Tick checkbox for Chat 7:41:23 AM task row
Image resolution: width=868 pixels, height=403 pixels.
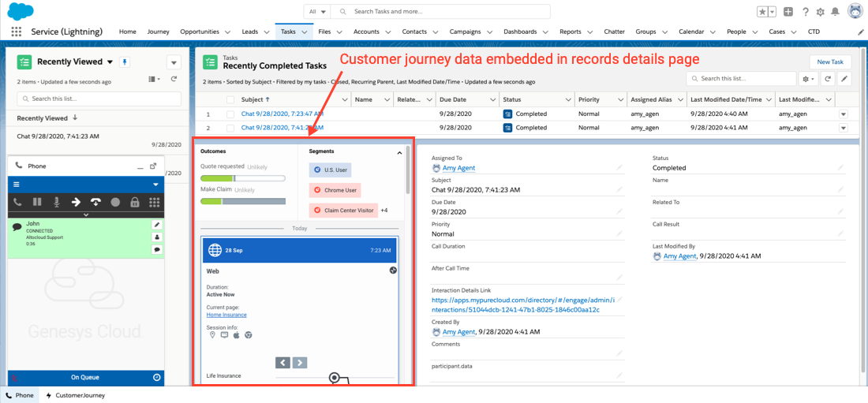230,127
